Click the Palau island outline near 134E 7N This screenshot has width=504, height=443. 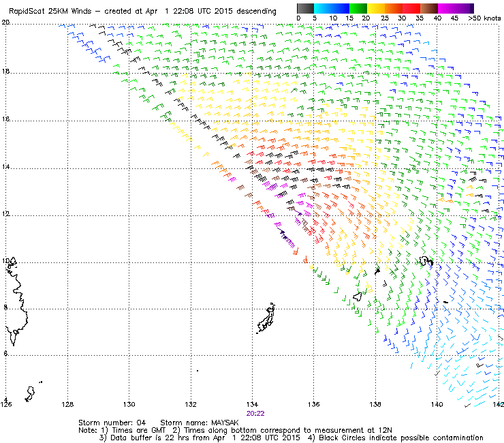266,318
